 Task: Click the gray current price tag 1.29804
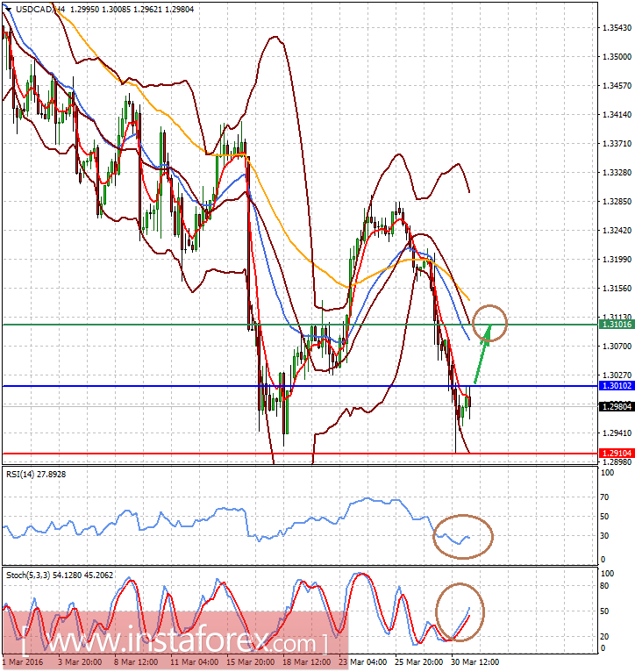click(617, 405)
